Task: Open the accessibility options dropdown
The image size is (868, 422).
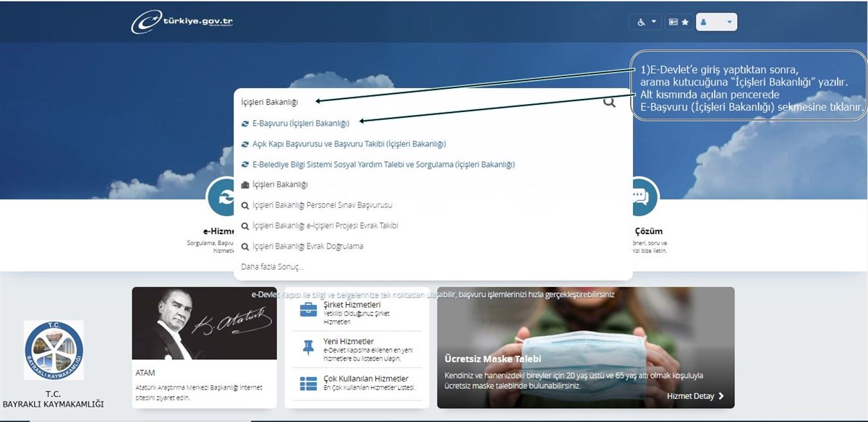Action: click(x=645, y=22)
